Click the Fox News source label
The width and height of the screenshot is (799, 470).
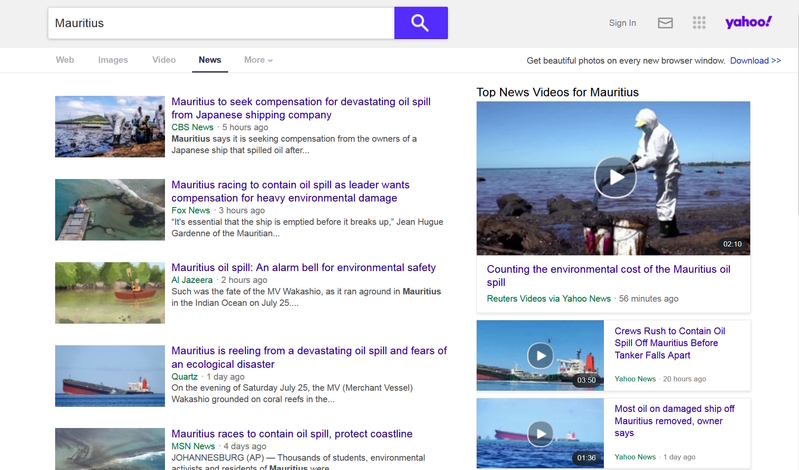tap(191, 211)
